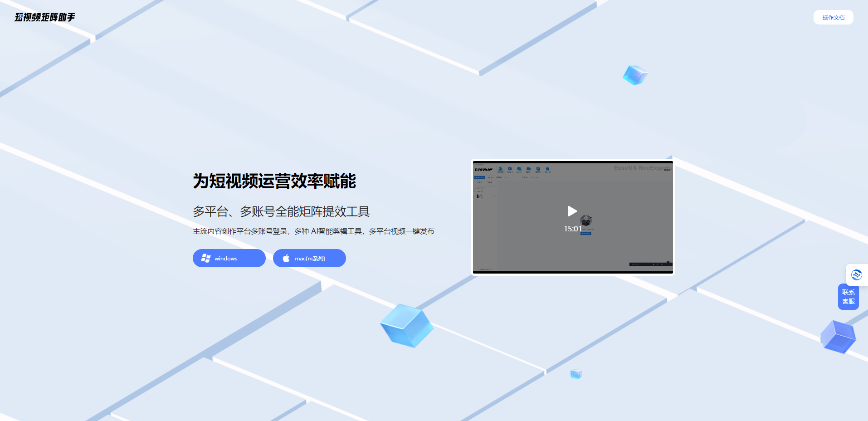Click the Apple logo on the mac download button
Viewport: 868px width, 421px height.
(286, 258)
